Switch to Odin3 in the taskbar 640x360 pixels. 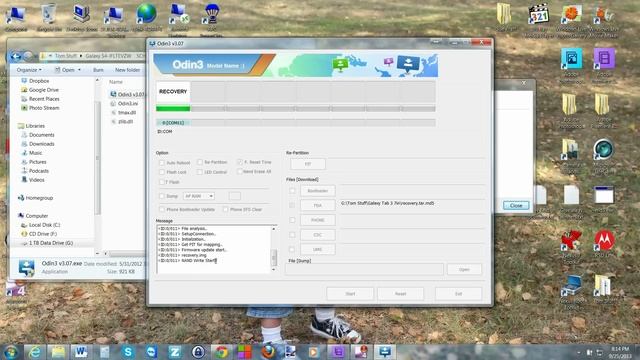[x=385, y=351]
